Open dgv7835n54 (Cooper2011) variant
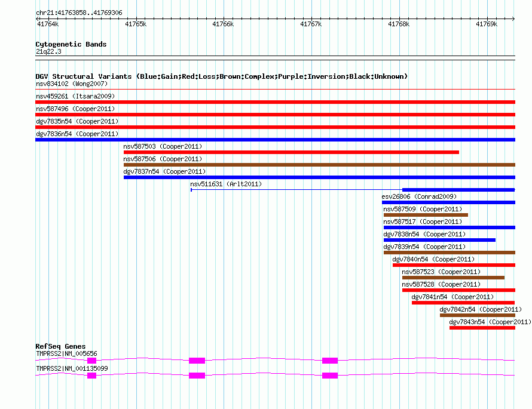Viewport: 532px width, 409px height. [x=77, y=121]
